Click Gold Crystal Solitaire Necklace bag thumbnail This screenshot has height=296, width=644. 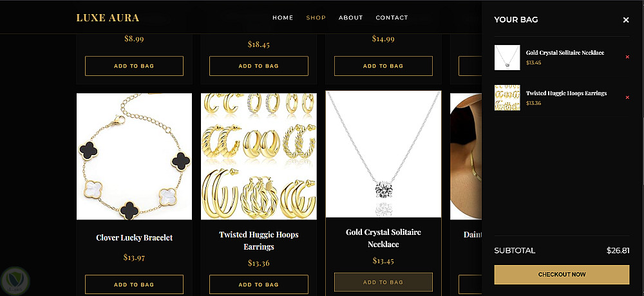point(507,57)
